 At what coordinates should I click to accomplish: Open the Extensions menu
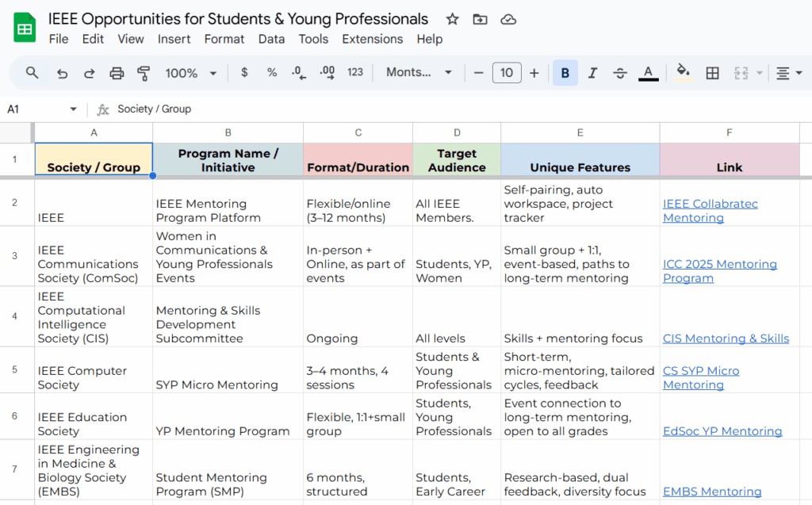click(372, 39)
